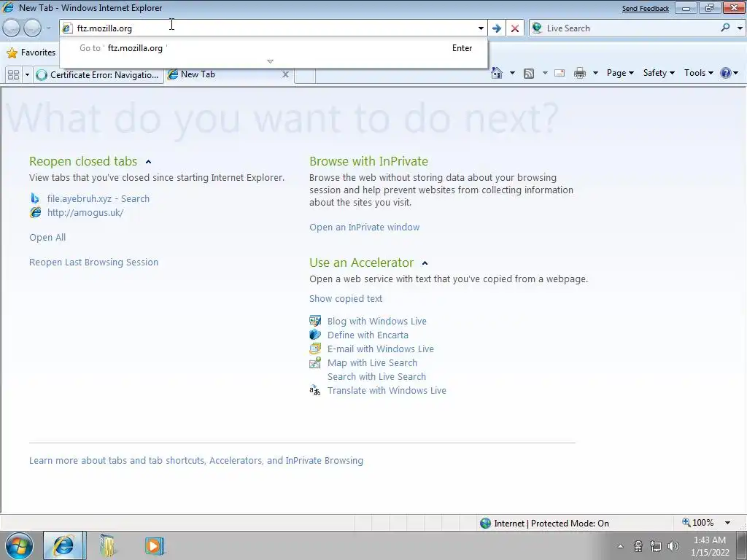Image resolution: width=747 pixels, height=560 pixels.
Task: Expand the autocomplete suggestions chevron
Action: click(270, 61)
